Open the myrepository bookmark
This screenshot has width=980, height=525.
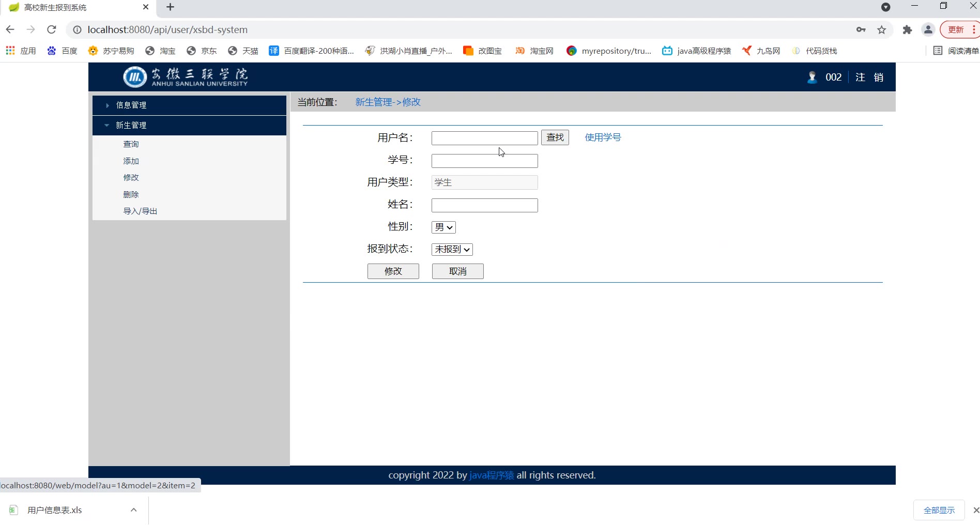pyautogui.click(x=609, y=51)
